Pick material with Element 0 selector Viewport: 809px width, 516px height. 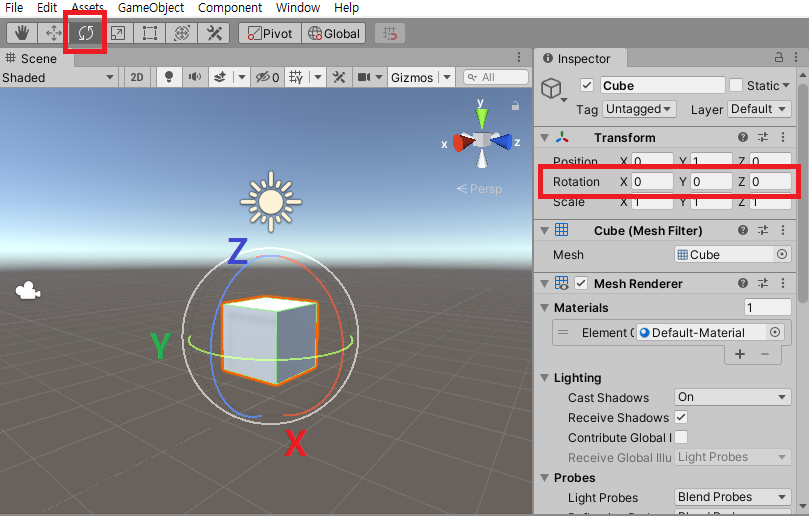tap(774, 332)
